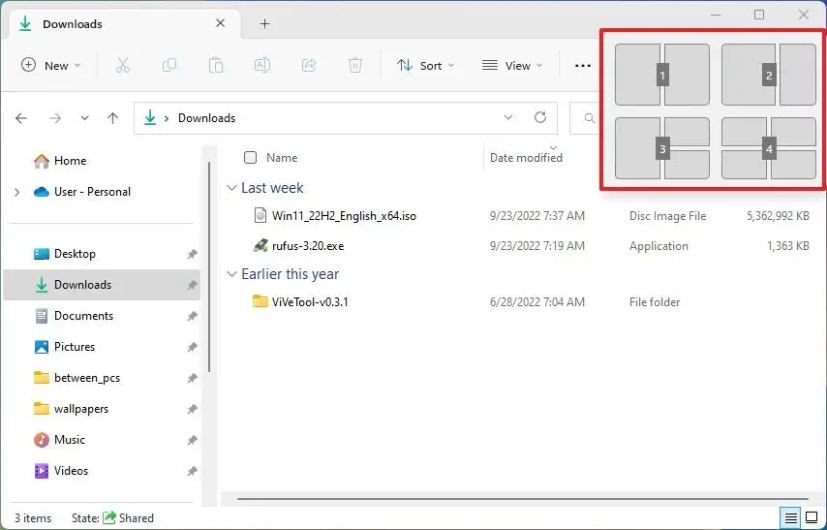The width and height of the screenshot is (827, 530).
Task: Click the ViVeTool-v0.3.1 folder icon
Action: click(260, 302)
